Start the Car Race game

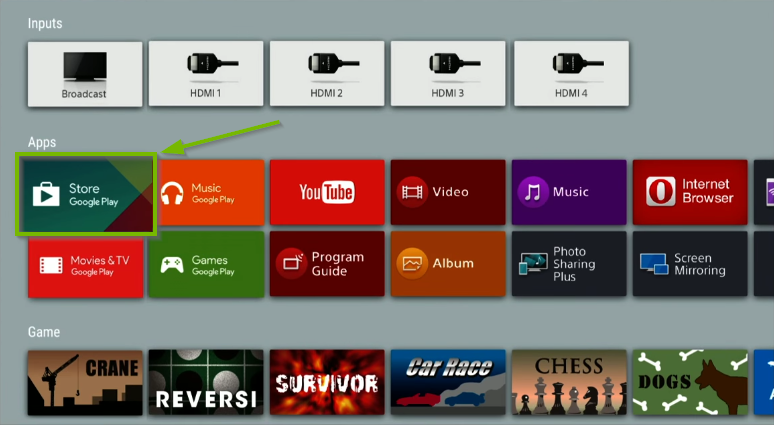448,383
